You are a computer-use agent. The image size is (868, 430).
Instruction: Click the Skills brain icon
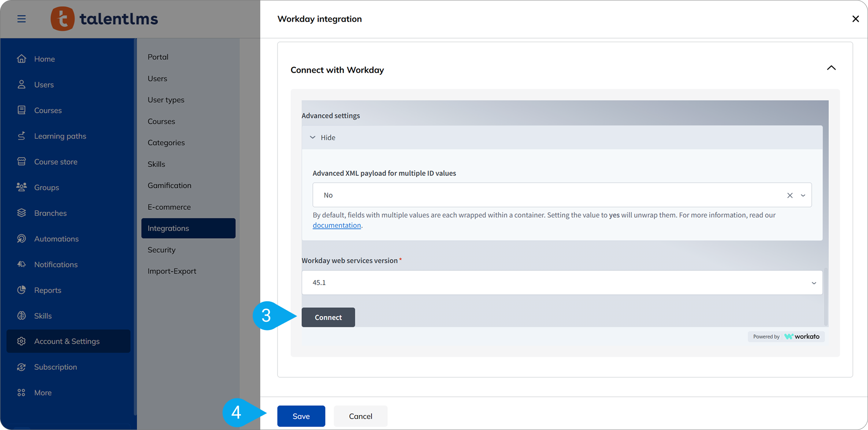tap(21, 315)
